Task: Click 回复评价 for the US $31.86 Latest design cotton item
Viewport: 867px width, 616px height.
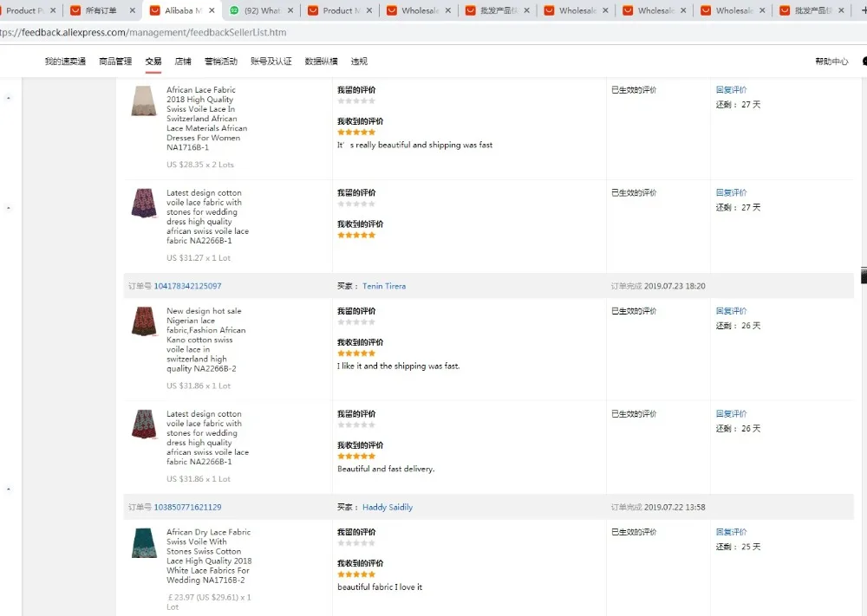Action: coord(731,413)
